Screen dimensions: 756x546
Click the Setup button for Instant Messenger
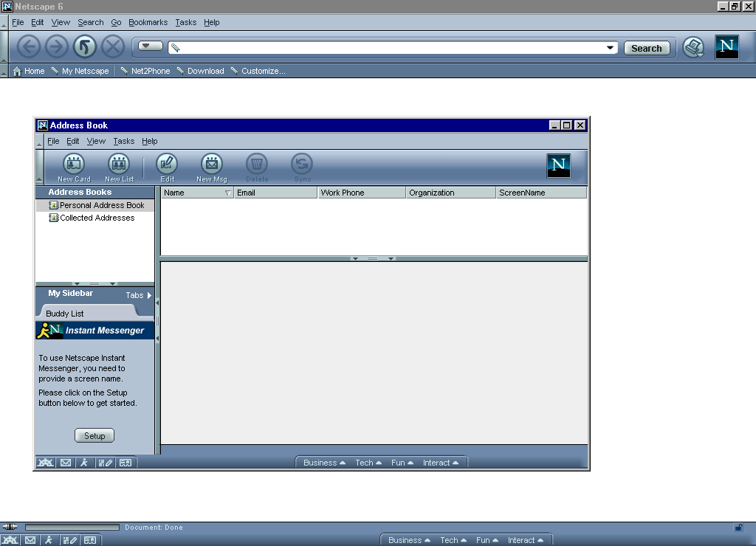(x=94, y=435)
